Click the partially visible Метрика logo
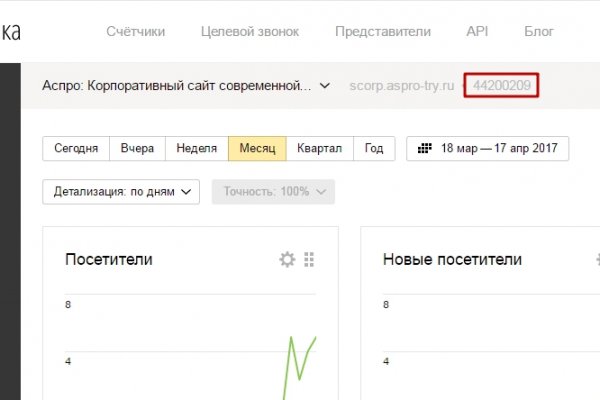The image size is (600, 400). point(10,32)
